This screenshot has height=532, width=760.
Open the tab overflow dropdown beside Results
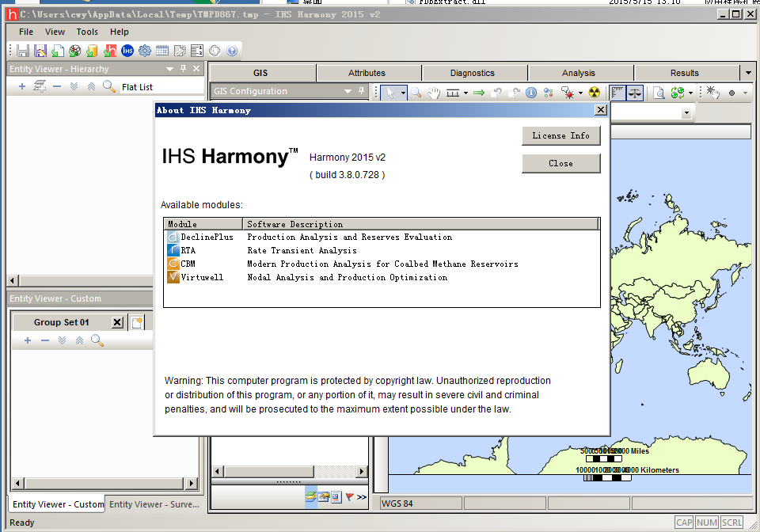click(x=748, y=73)
